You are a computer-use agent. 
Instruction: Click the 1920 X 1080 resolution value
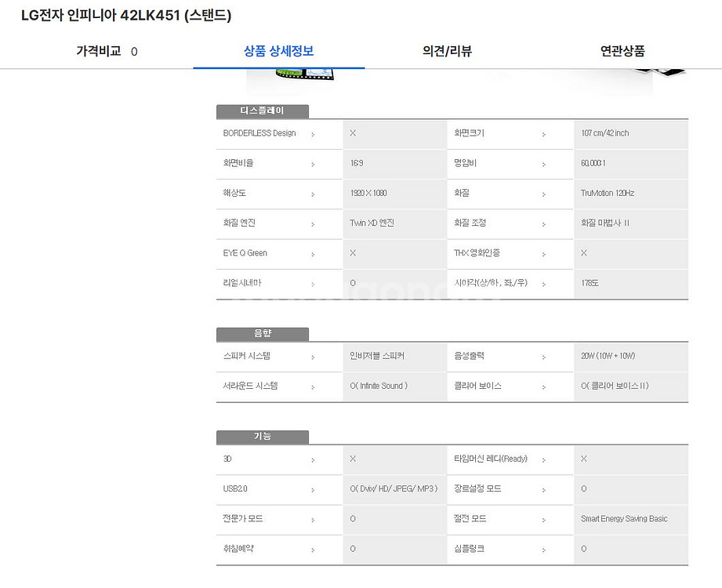368,193
